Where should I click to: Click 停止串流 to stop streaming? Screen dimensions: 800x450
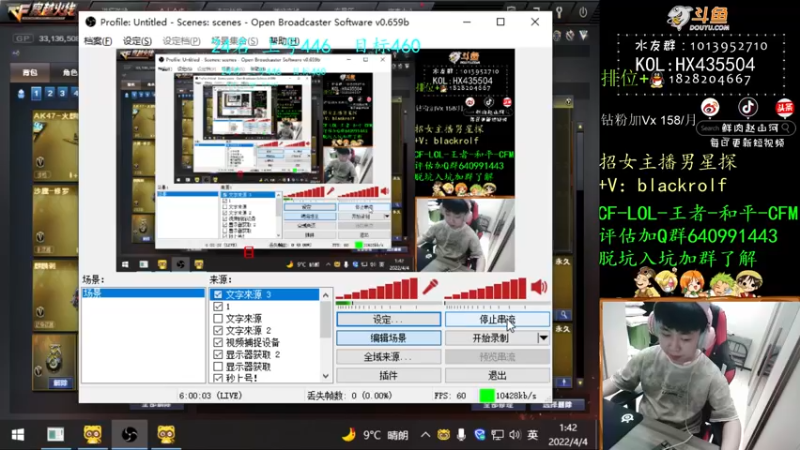point(497,319)
